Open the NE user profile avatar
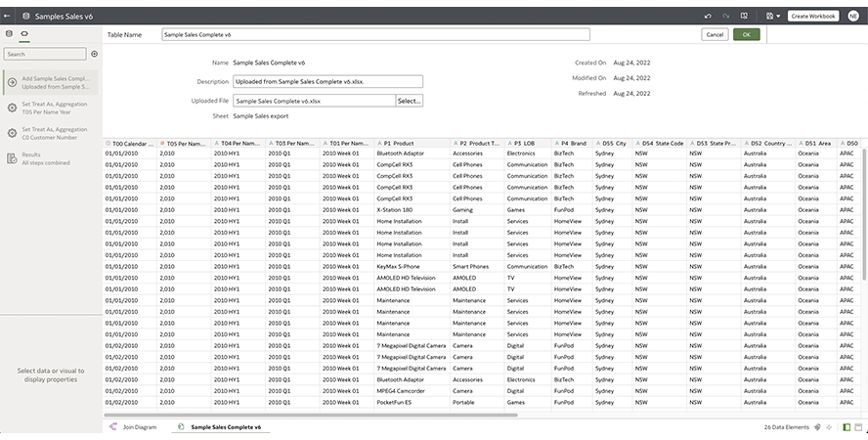 click(x=853, y=16)
